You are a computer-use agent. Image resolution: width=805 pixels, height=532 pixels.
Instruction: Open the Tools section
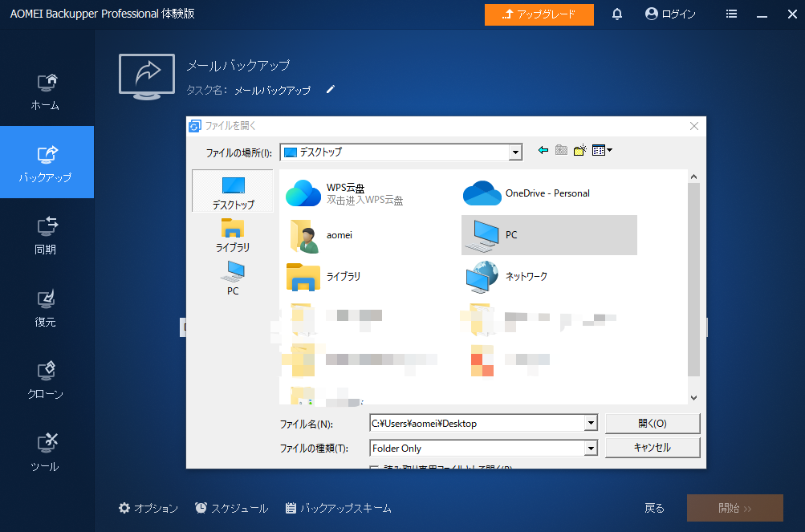pos(46,453)
